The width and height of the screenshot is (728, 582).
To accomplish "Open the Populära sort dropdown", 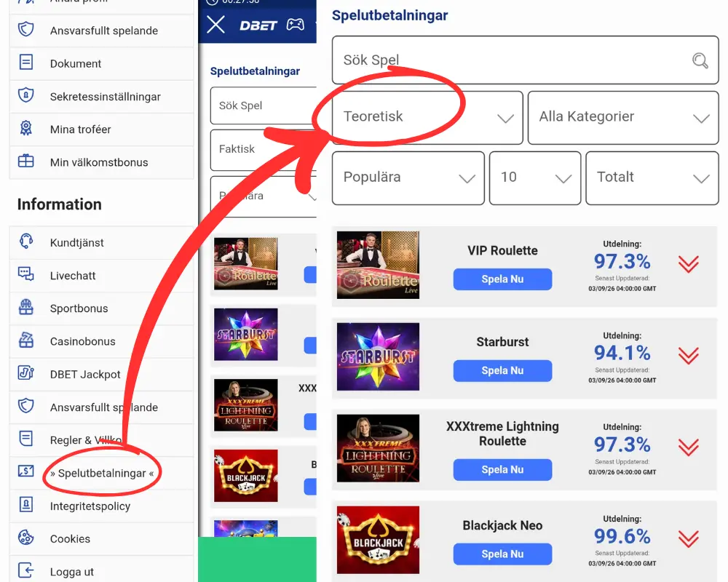I will [408, 178].
